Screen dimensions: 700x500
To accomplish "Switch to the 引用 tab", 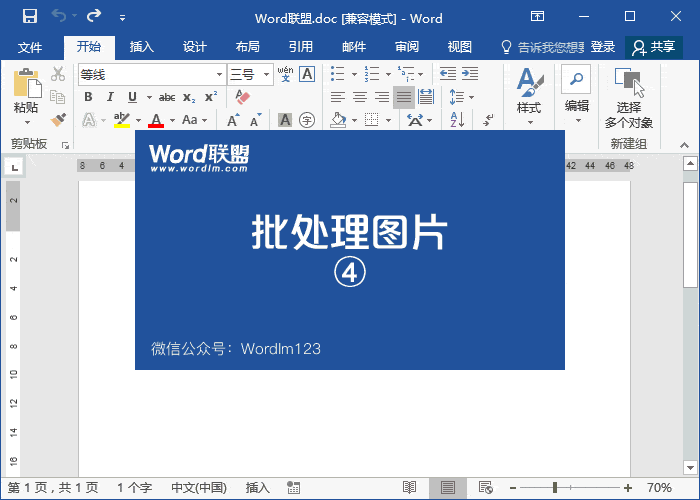I will (x=301, y=46).
